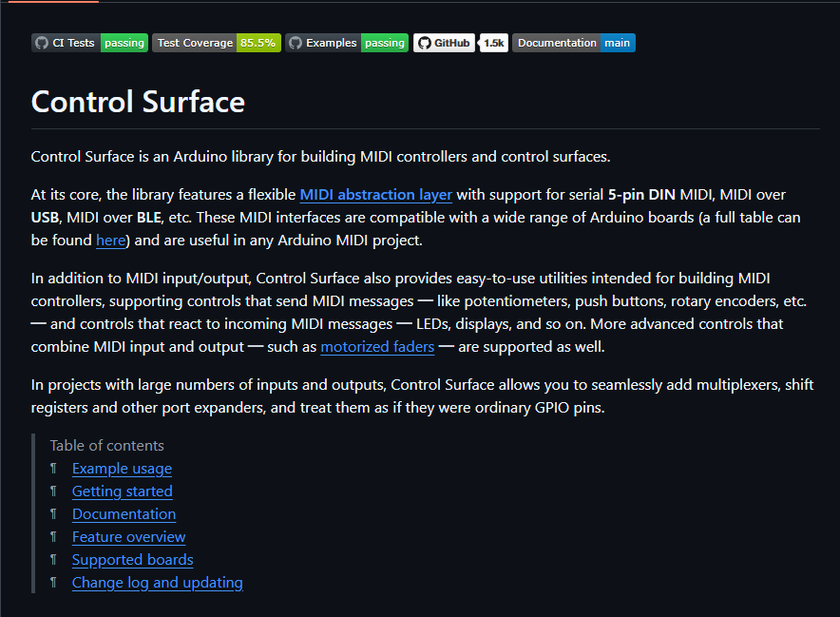This screenshot has width=840, height=617.
Task: Click the pilcrow anchor next to Supported boards
Action: pos(55,560)
